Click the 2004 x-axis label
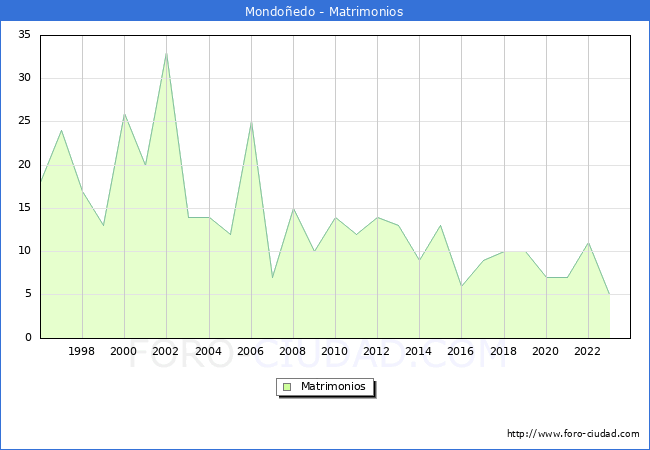Viewport: 650px width, 450px height. coord(209,351)
